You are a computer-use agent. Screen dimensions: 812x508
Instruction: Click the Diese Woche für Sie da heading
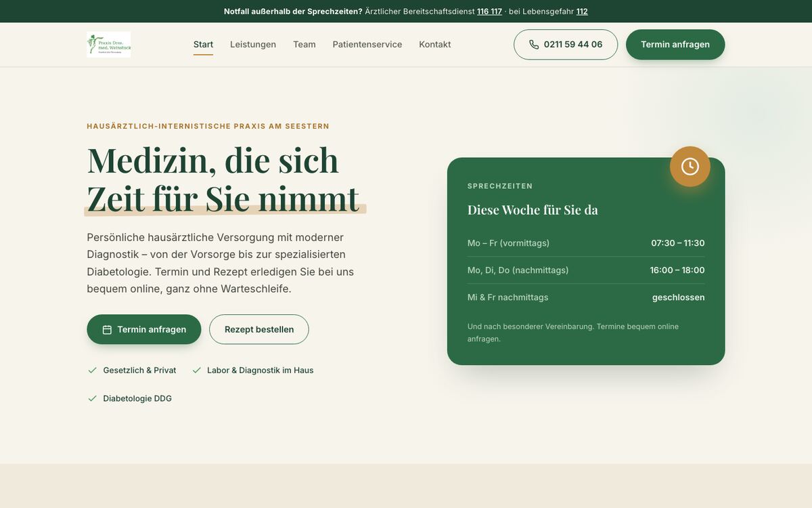click(533, 210)
